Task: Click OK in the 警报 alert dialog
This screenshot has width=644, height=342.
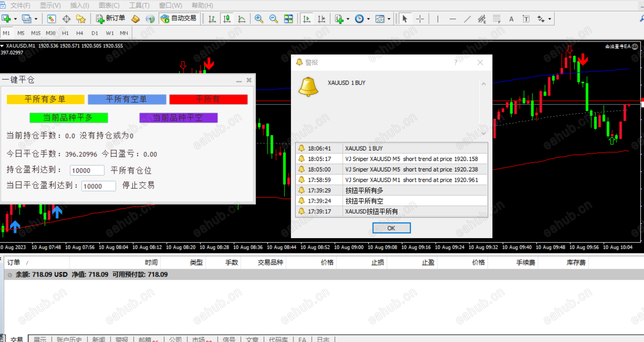Action: click(x=391, y=228)
